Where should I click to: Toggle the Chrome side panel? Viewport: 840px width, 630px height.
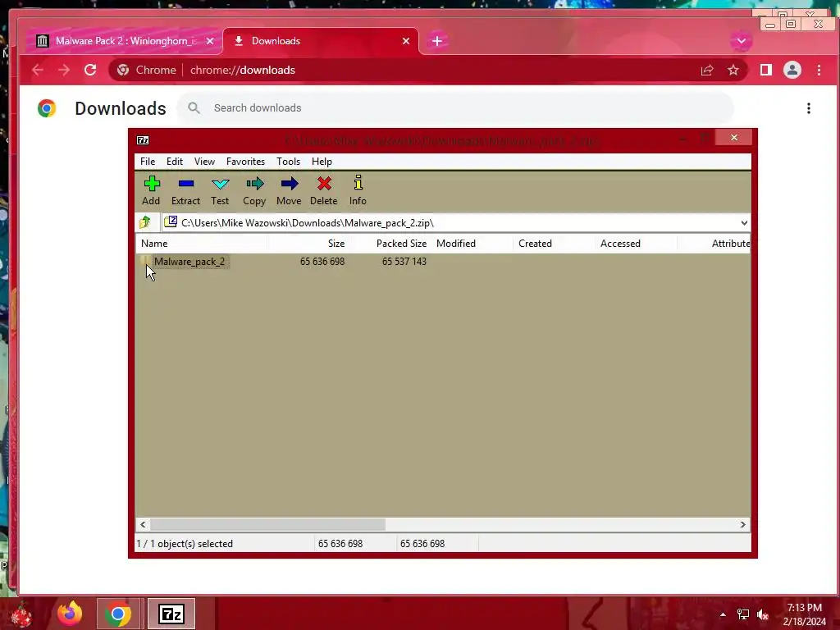tap(765, 70)
